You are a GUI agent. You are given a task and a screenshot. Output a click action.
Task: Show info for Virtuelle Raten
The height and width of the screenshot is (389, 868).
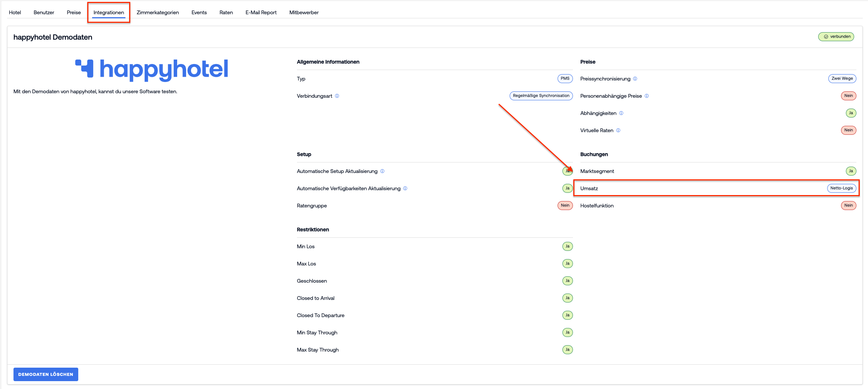click(618, 130)
